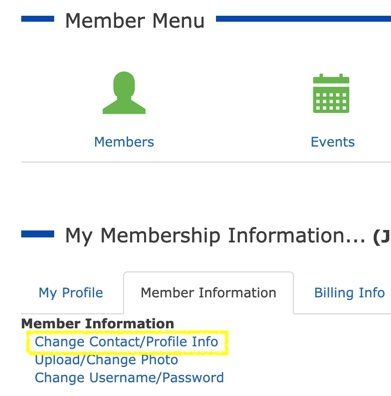Switch to the Billing Info tab
Viewport: 391px width, 396px height.
tap(349, 293)
